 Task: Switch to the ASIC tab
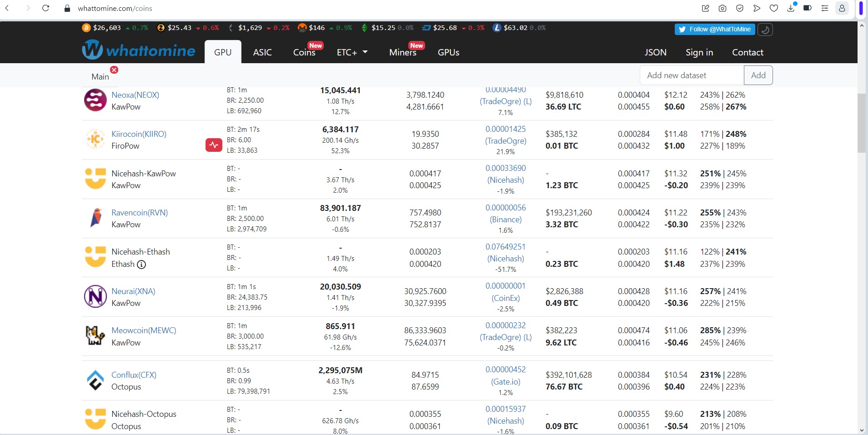pos(262,52)
